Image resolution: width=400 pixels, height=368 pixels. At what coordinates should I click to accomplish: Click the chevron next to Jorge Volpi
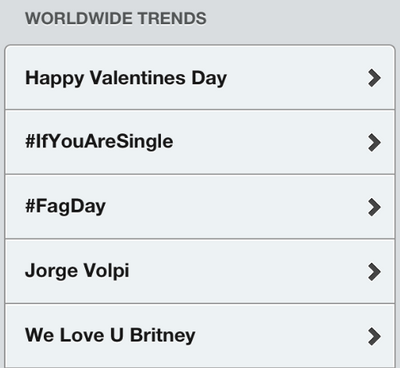tap(374, 272)
